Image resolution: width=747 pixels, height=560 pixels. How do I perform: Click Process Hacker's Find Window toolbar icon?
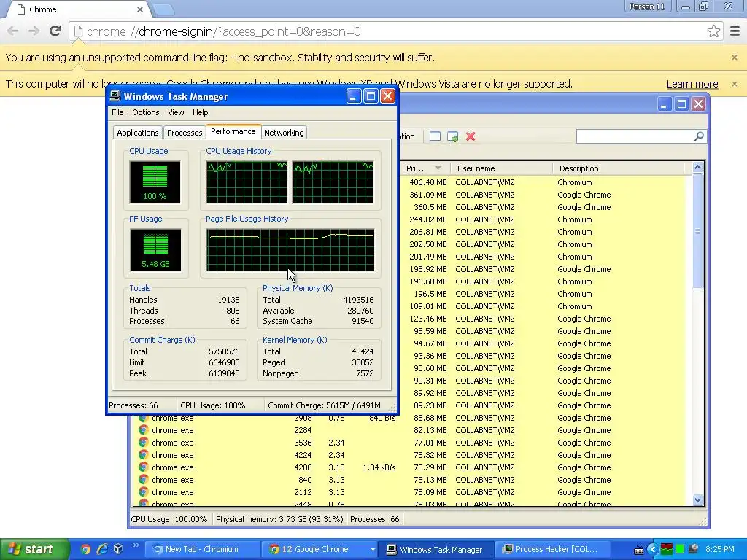pos(435,136)
